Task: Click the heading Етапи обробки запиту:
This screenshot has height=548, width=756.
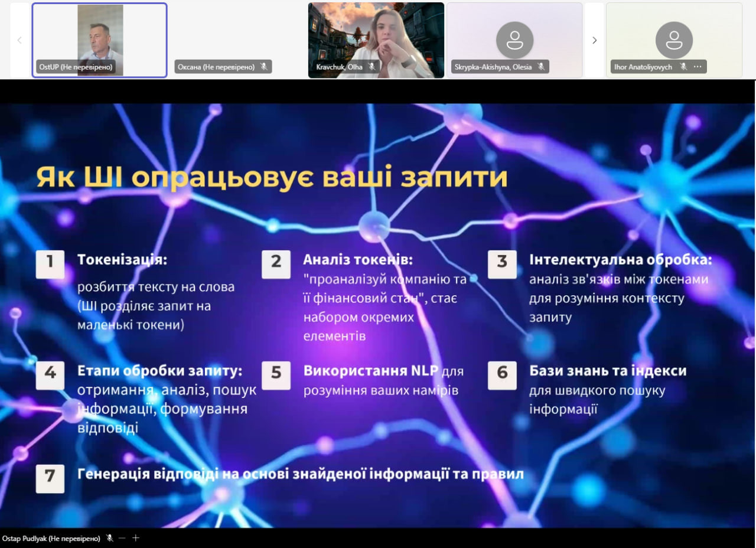Action: (160, 371)
